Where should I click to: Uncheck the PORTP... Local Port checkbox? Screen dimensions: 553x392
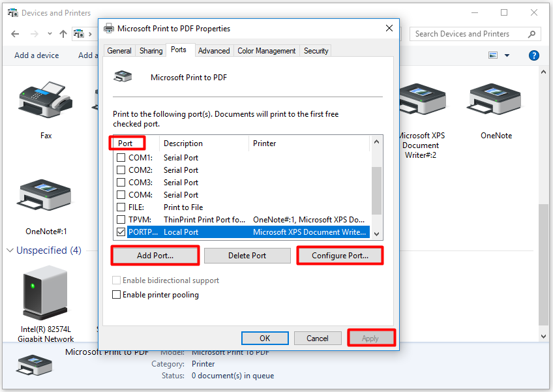pyautogui.click(x=121, y=232)
